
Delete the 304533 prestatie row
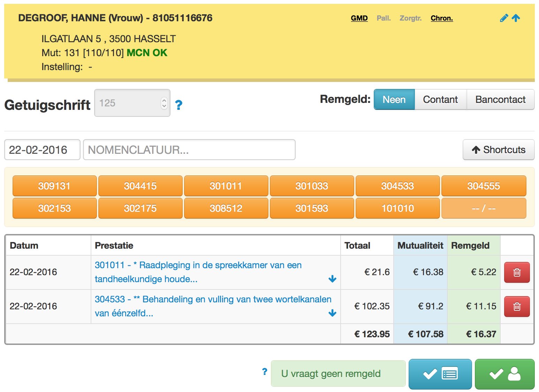coord(517,307)
